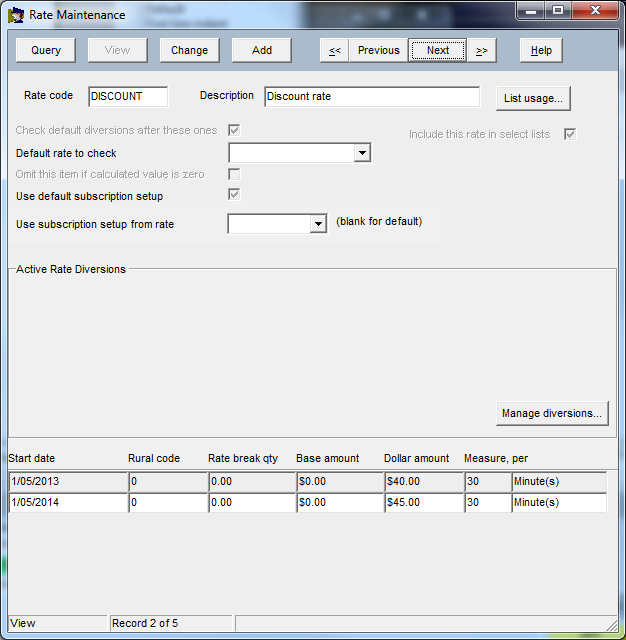Click Rural code cell in 1/05/2013 row
The height and width of the screenshot is (640, 626).
pos(168,482)
